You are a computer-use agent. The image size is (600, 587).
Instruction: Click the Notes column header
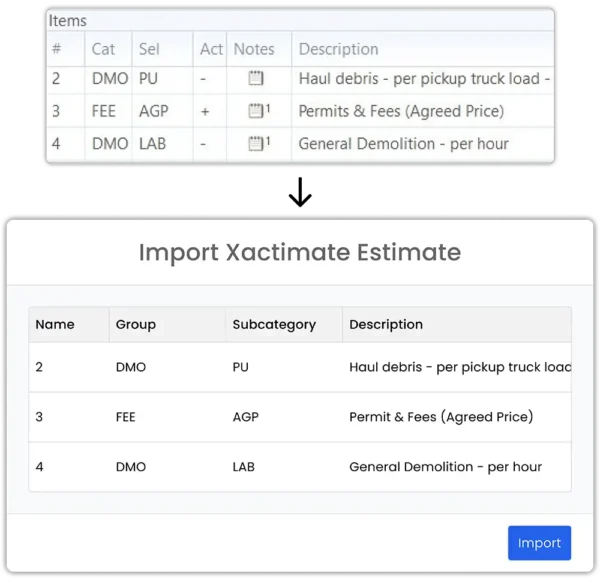(254, 49)
